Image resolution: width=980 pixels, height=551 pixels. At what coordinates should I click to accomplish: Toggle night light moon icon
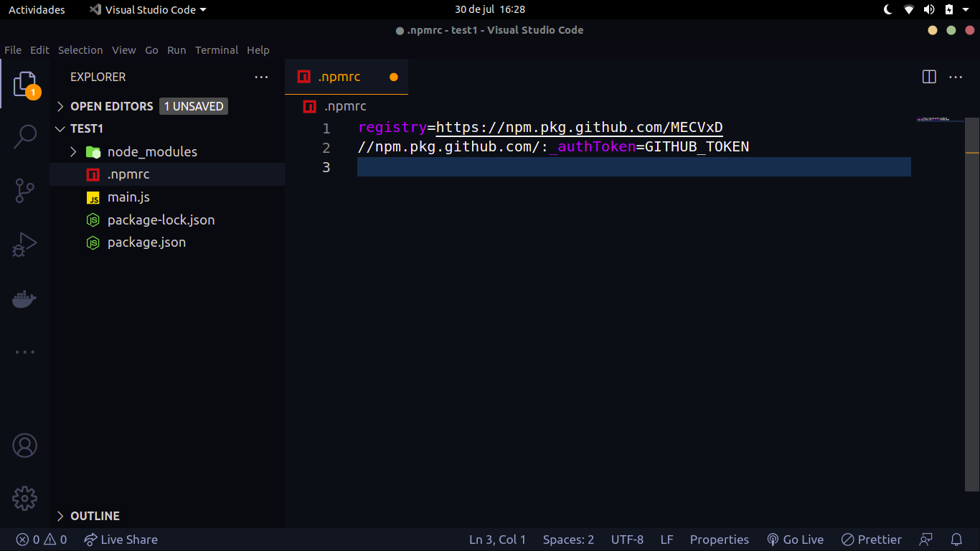(888, 9)
